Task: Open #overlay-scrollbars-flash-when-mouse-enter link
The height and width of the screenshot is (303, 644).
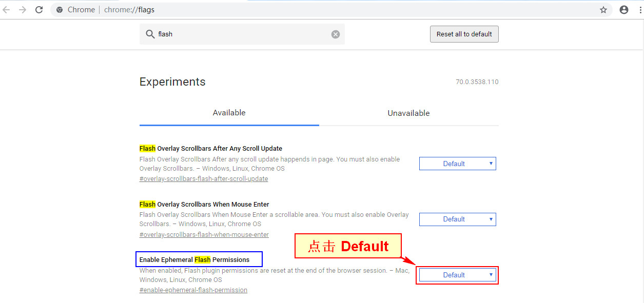Action: [204, 234]
